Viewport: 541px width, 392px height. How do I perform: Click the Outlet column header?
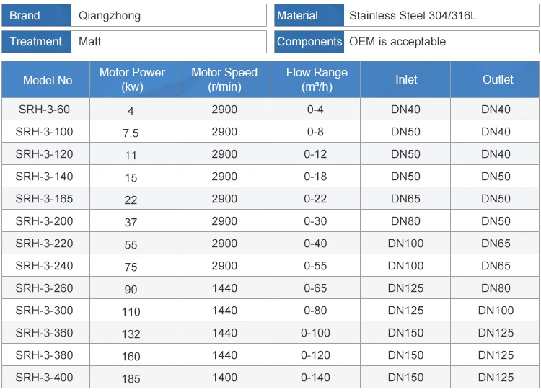coord(495,80)
